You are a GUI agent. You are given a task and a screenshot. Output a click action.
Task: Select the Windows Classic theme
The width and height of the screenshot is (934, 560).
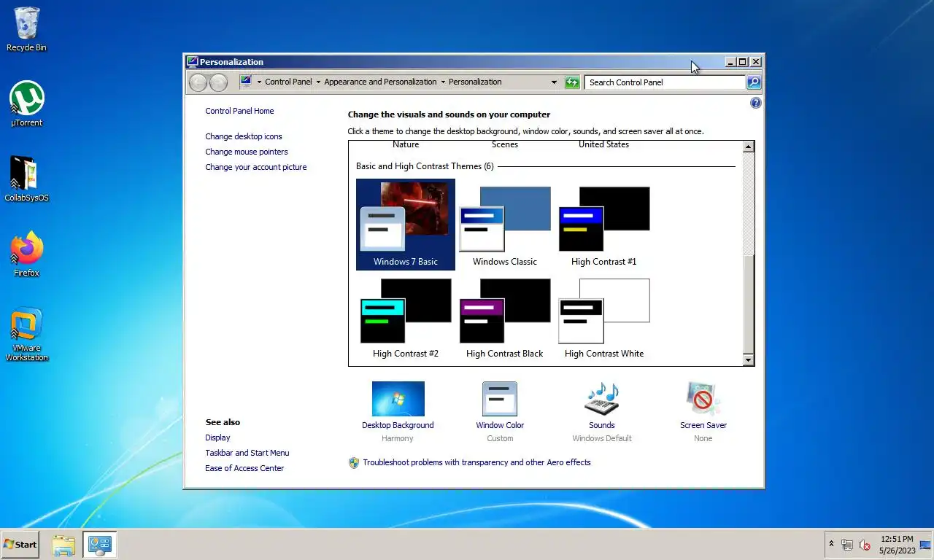point(505,225)
